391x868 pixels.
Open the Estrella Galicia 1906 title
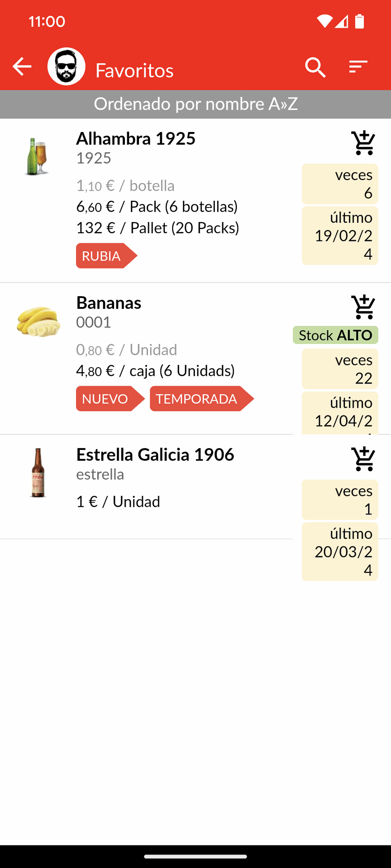click(x=155, y=454)
